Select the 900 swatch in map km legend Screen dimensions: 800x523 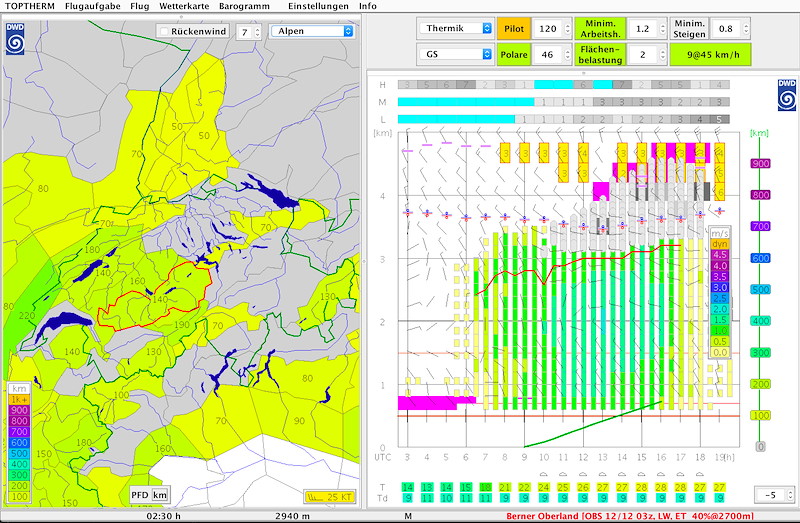coord(19,410)
